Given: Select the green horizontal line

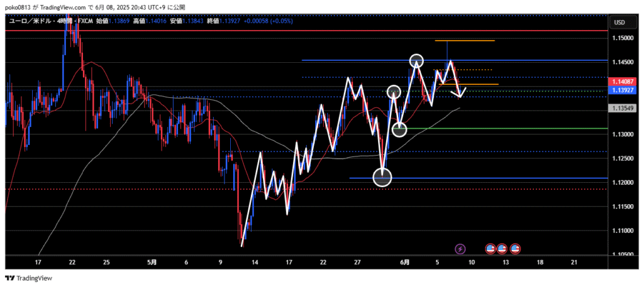Looking at the screenshot, I should (x=503, y=129).
